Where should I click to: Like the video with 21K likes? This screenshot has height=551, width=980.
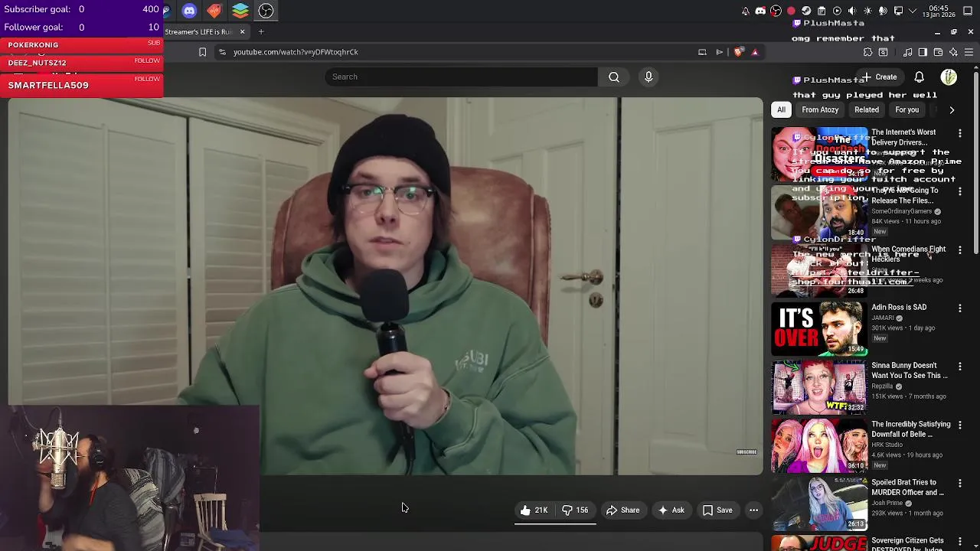click(x=534, y=510)
